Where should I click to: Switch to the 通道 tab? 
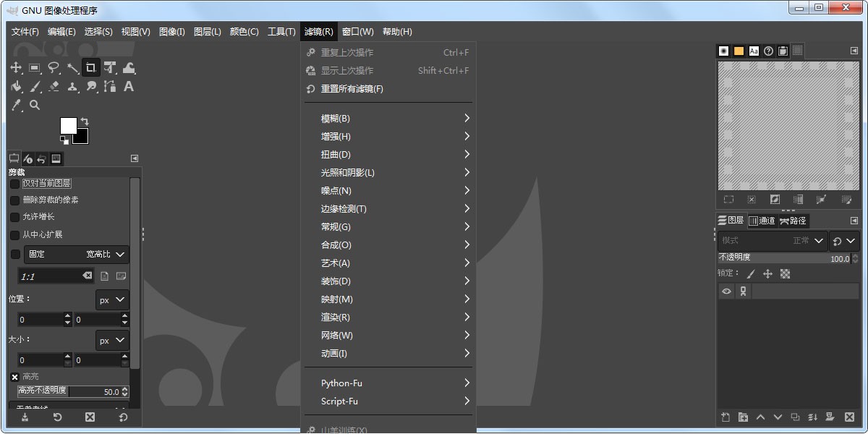[763, 221]
